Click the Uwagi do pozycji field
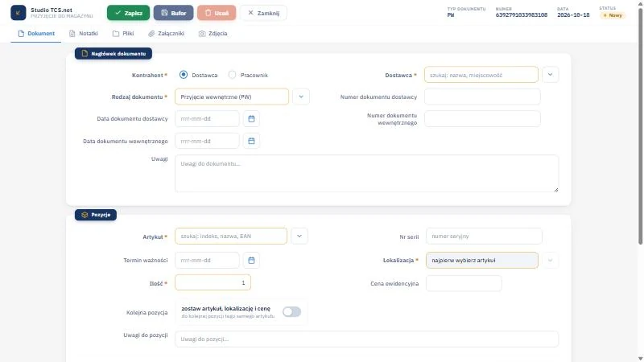644x362 pixels. (x=367, y=339)
